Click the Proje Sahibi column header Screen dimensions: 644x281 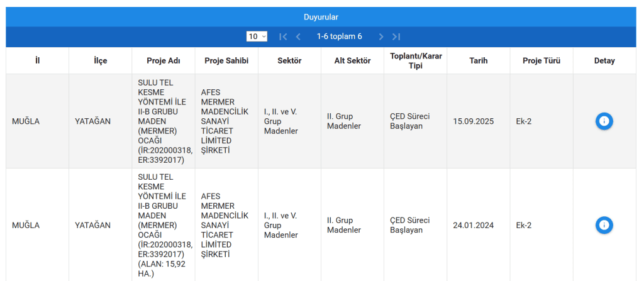click(x=226, y=61)
